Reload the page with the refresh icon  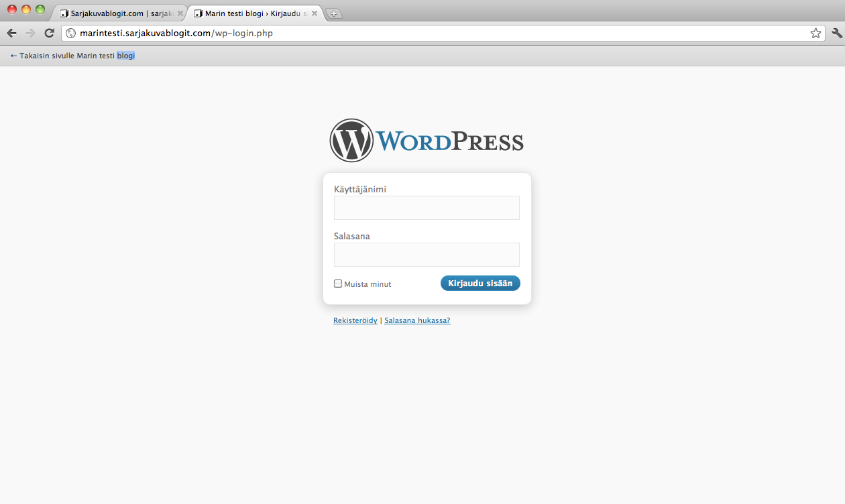49,33
